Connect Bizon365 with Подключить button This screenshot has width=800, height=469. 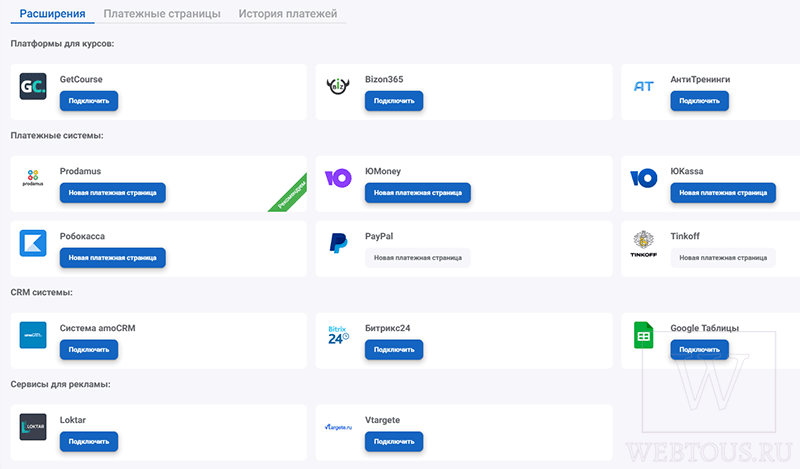point(394,101)
